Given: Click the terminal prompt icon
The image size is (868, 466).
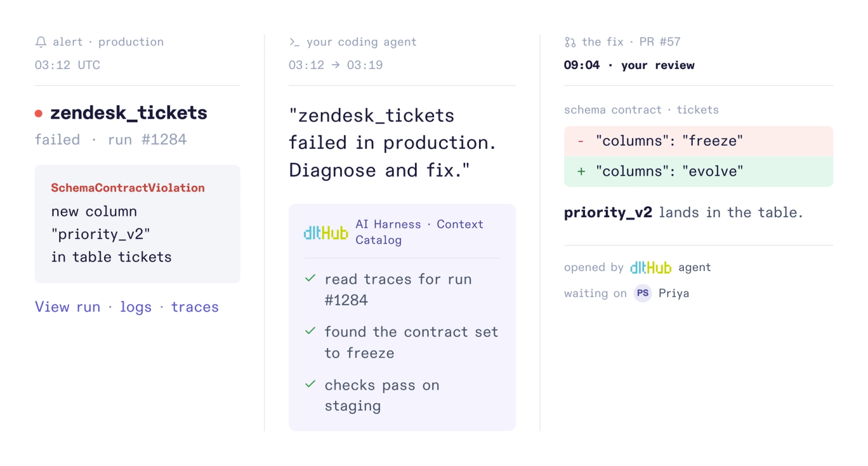Looking at the screenshot, I should pyautogui.click(x=295, y=42).
